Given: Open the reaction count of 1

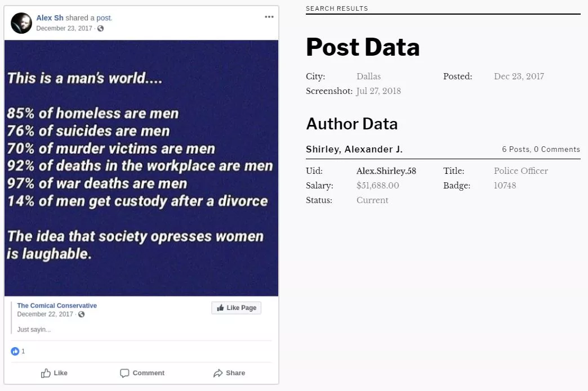Looking at the screenshot, I should click(23, 351).
